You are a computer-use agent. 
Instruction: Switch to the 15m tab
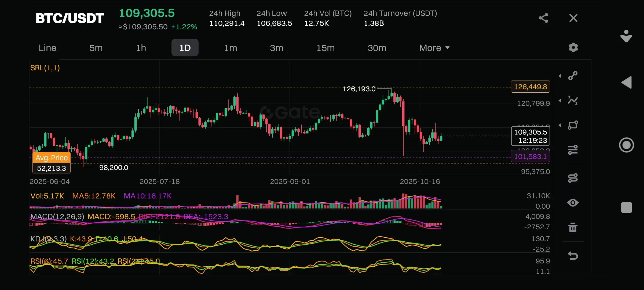325,48
